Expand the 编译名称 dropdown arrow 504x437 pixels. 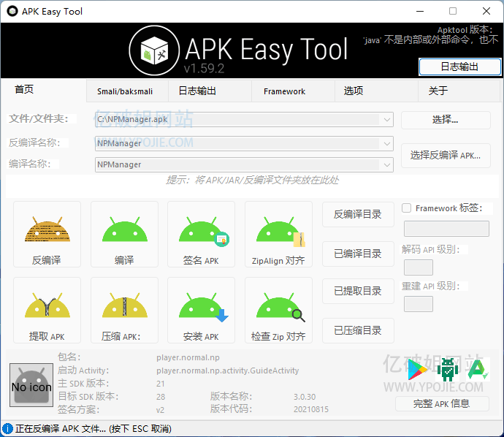click(x=387, y=164)
